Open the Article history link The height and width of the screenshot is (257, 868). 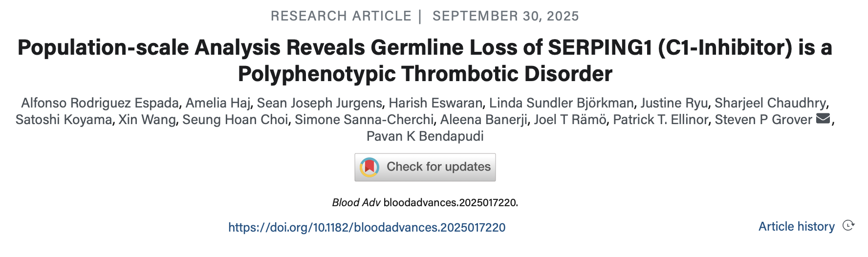[x=796, y=226]
